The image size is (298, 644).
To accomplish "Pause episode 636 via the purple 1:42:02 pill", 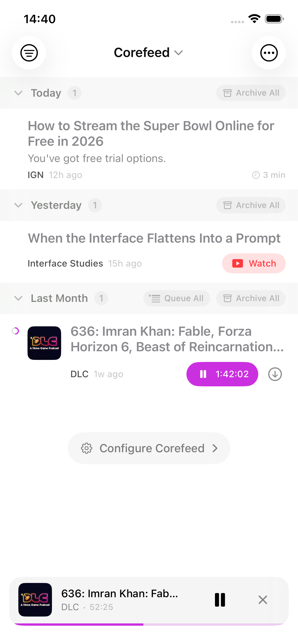I will tap(222, 374).
